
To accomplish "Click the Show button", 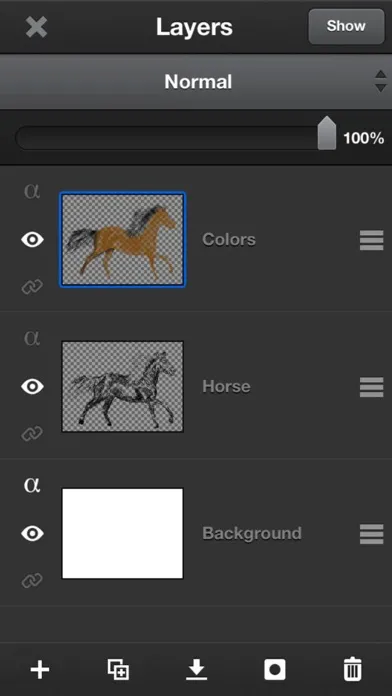I will [x=346, y=26].
